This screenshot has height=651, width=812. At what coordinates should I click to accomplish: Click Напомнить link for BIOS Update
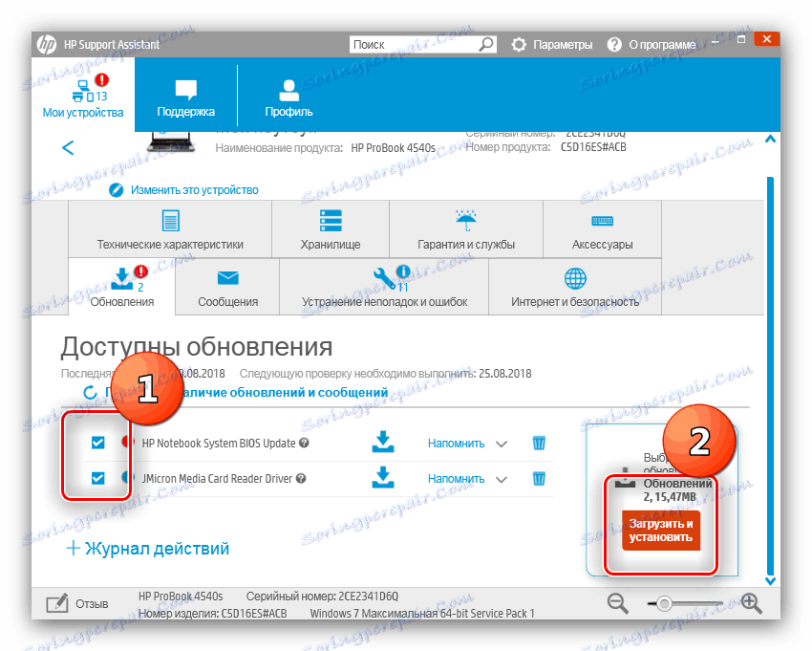coord(457,444)
